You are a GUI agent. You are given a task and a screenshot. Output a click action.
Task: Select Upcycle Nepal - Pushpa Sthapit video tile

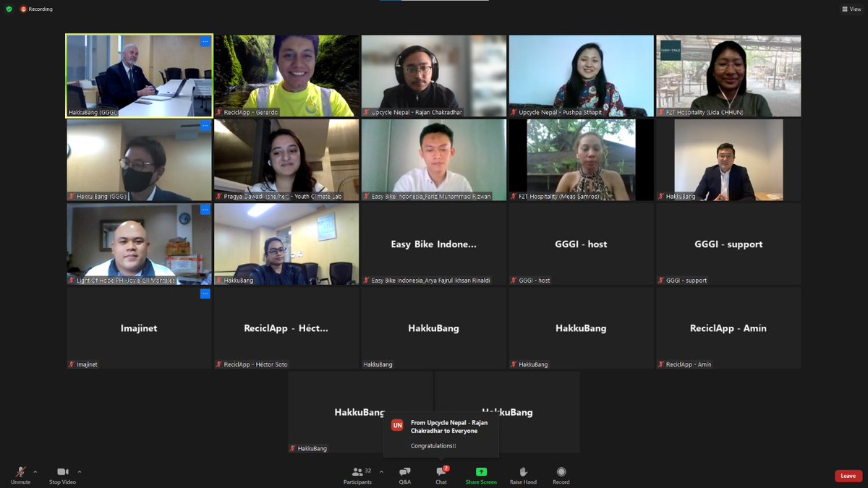pos(582,76)
